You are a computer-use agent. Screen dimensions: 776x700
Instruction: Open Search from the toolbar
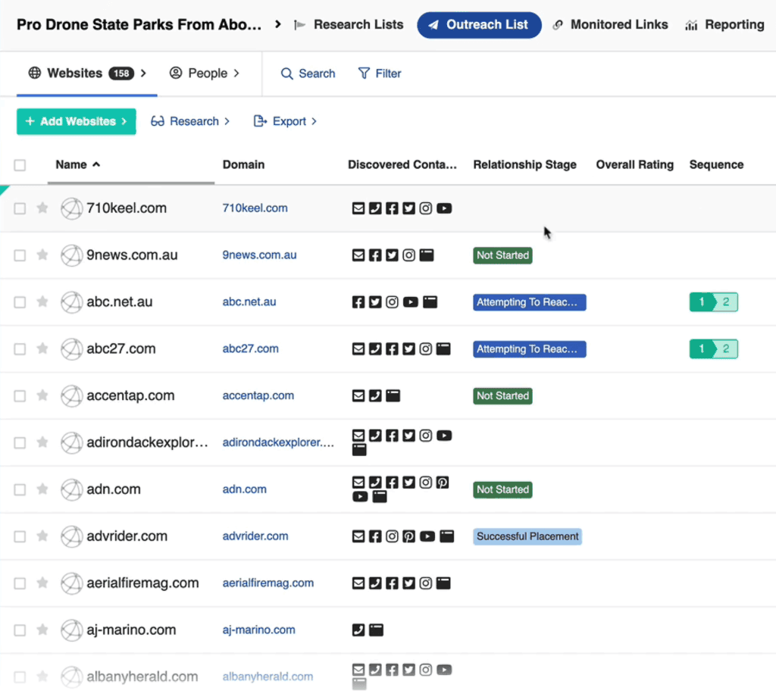tap(308, 73)
